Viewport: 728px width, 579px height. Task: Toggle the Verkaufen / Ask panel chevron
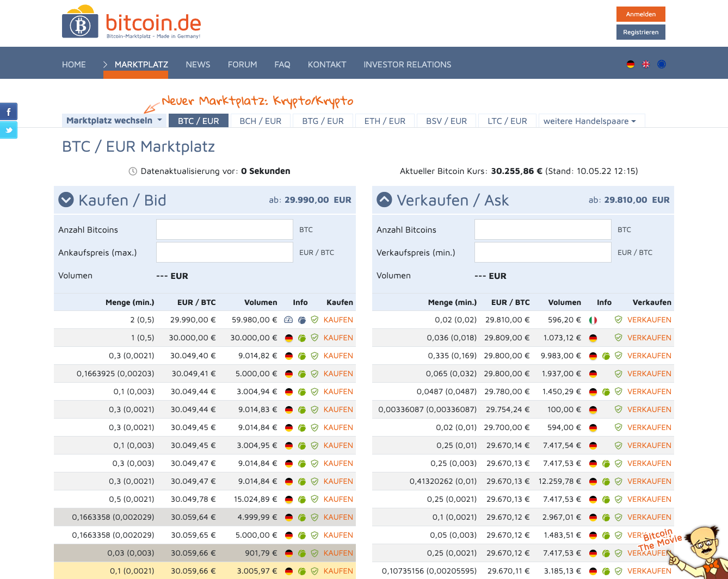(x=384, y=200)
